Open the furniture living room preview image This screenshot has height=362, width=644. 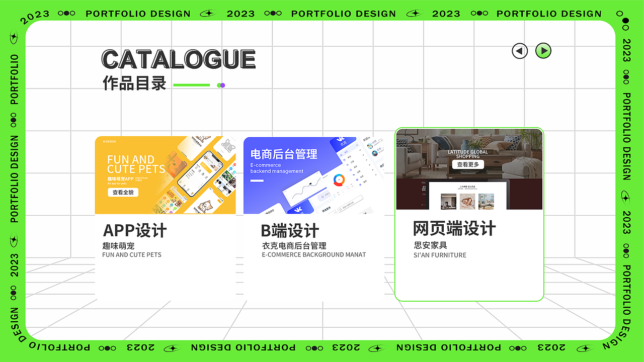pos(469,169)
